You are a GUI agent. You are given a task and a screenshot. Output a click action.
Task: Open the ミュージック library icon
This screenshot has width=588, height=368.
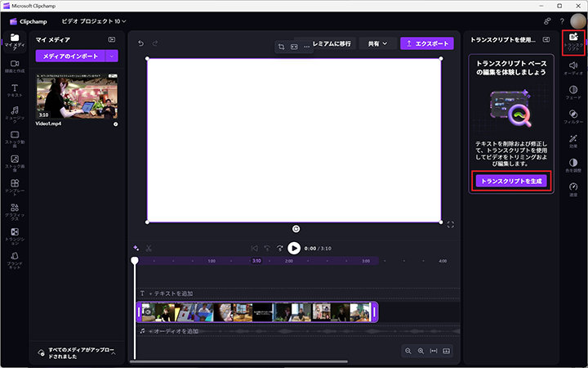point(15,114)
